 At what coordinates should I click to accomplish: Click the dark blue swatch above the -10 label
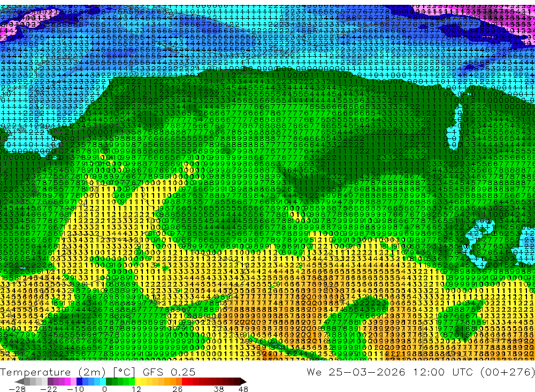tap(79, 381)
